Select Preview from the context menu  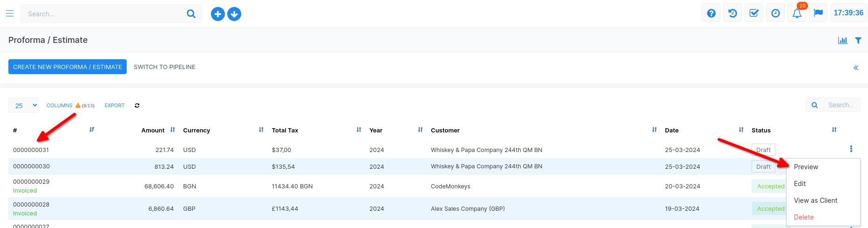pos(806,167)
